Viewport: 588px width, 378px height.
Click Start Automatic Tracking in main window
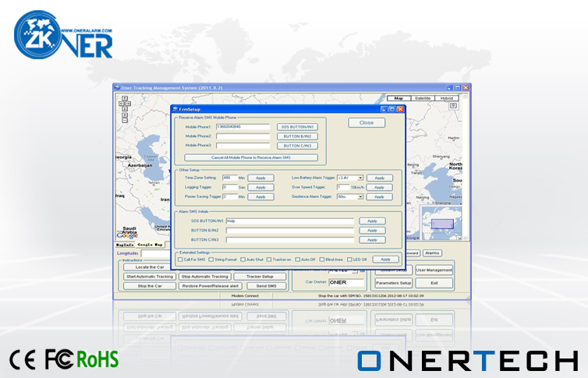tap(150, 277)
